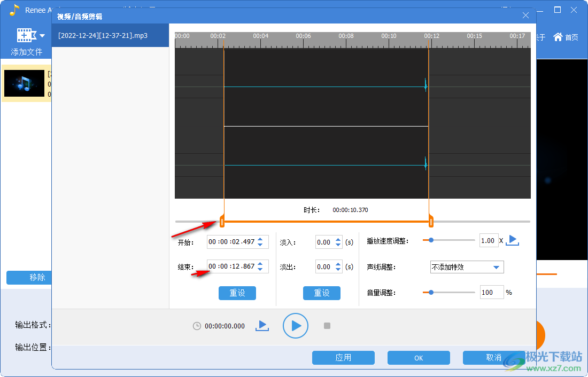This screenshot has height=377, width=588.
Task: Confirm changes with the OK button
Action: point(419,358)
